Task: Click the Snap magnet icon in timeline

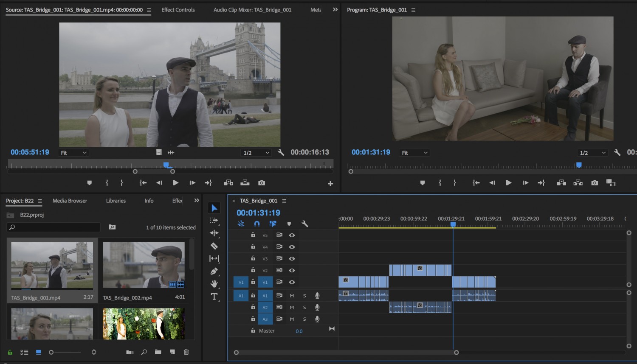Action: tap(257, 224)
